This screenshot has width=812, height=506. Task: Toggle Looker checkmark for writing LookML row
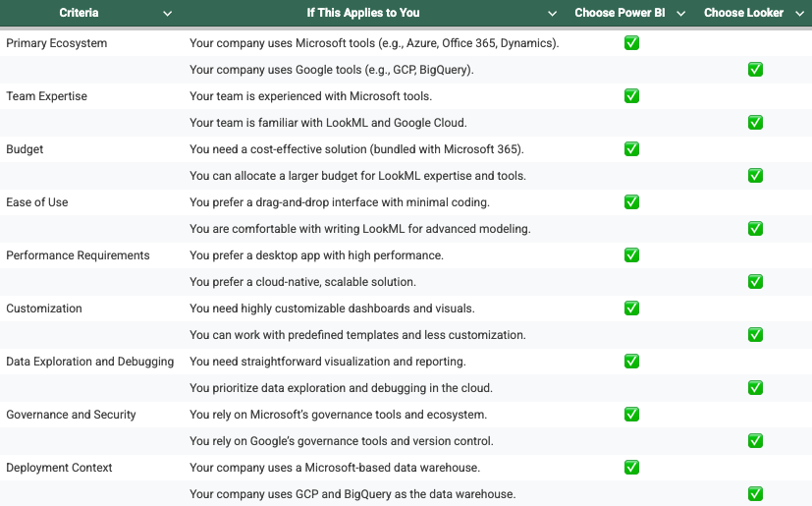click(755, 229)
